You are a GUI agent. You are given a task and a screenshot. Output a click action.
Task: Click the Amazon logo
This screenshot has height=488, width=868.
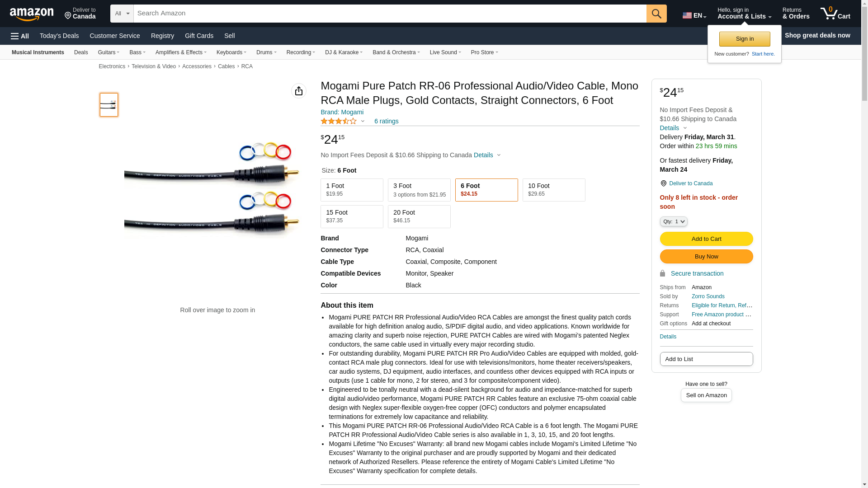click(32, 14)
